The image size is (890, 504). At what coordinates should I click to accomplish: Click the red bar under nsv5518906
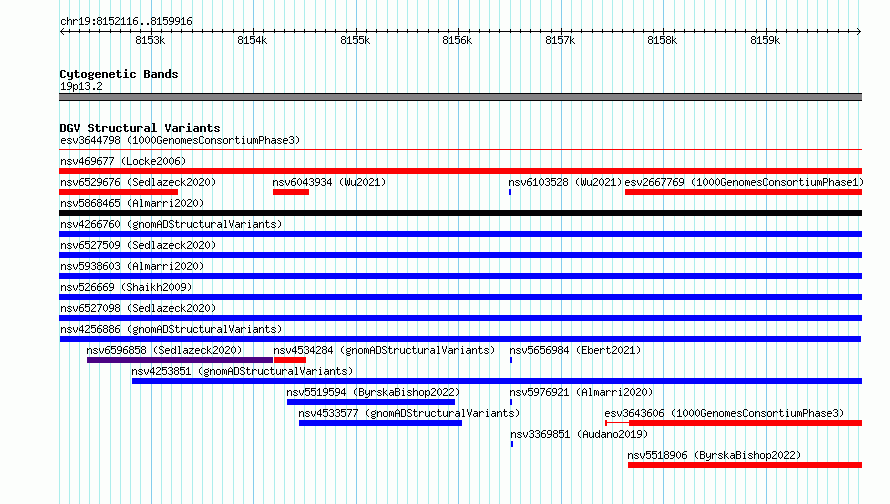tap(745, 465)
